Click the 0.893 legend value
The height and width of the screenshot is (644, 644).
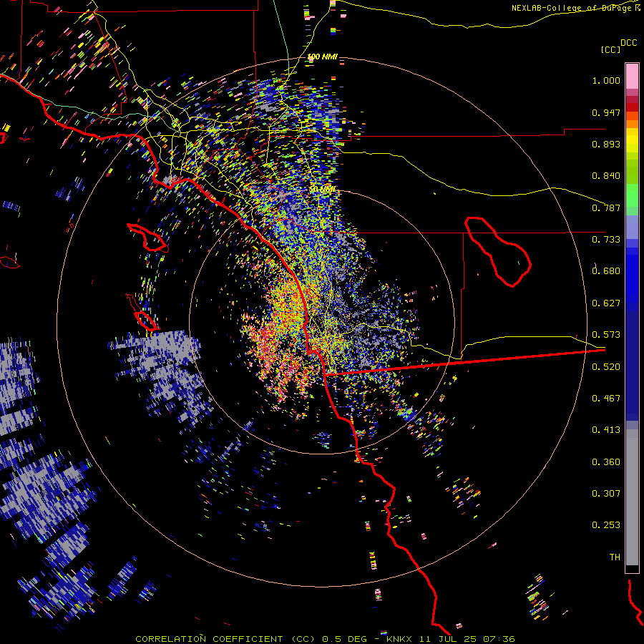click(606, 144)
